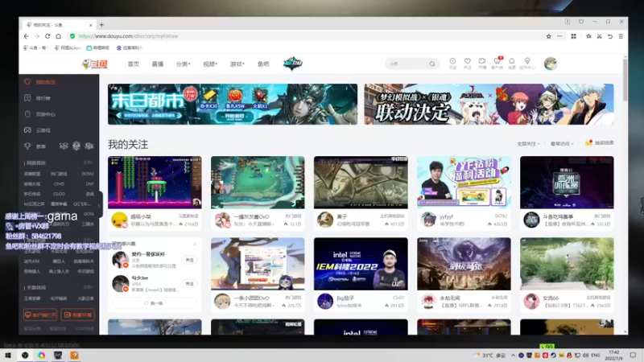Select DOTA2 in sidebar game list
The width and height of the screenshot is (644, 362).
click(x=88, y=174)
